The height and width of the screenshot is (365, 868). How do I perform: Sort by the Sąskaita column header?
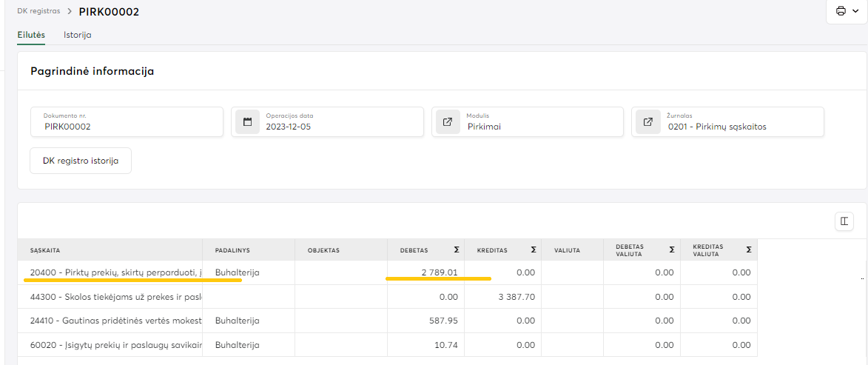click(46, 250)
